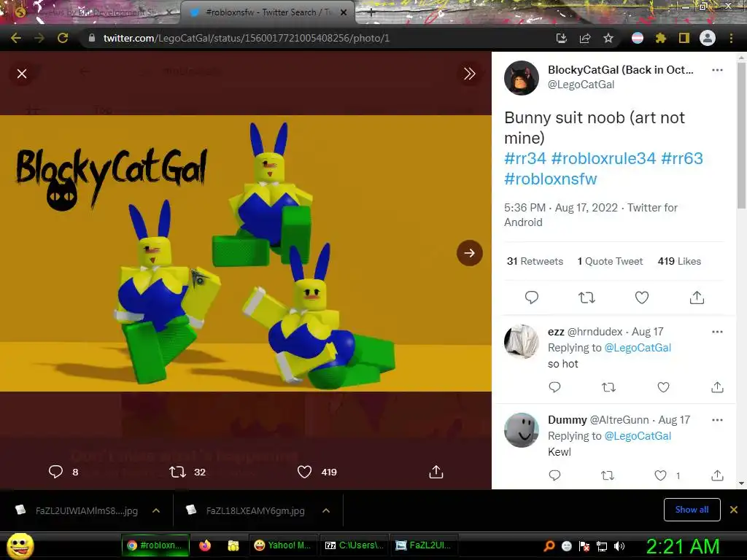This screenshot has height=560, width=747.
Task: Share the photo using the upload icon below image
Action: (436, 472)
